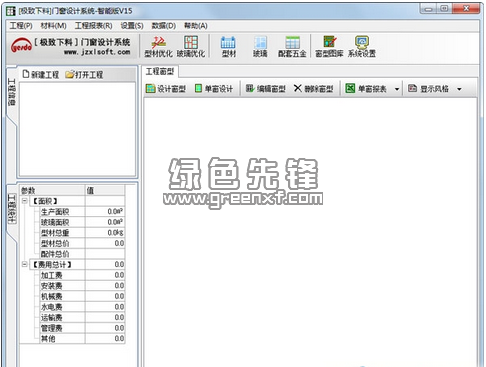486x367 pixels.
Task: Open the 显示风格 display style dropdown arrow
Action: pyautogui.click(x=459, y=89)
